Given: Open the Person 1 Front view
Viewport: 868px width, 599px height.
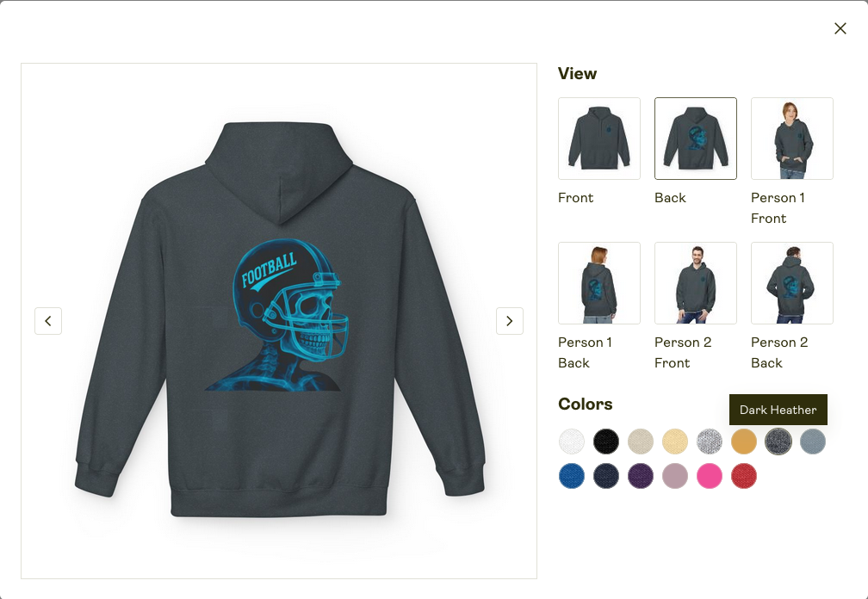Looking at the screenshot, I should 791,139.
